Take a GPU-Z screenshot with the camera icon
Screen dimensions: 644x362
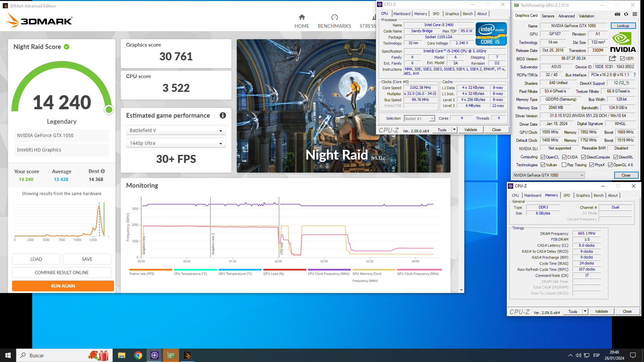point(618,14)
